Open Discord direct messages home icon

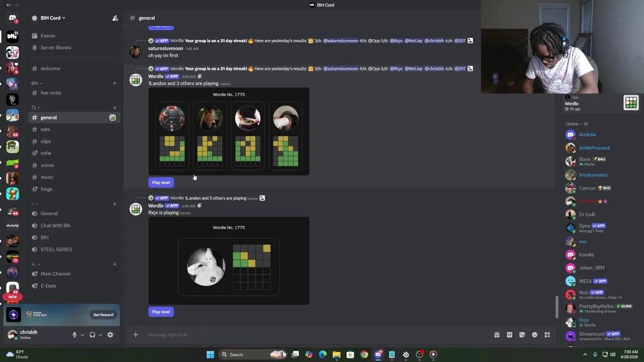tap(13, 18)
